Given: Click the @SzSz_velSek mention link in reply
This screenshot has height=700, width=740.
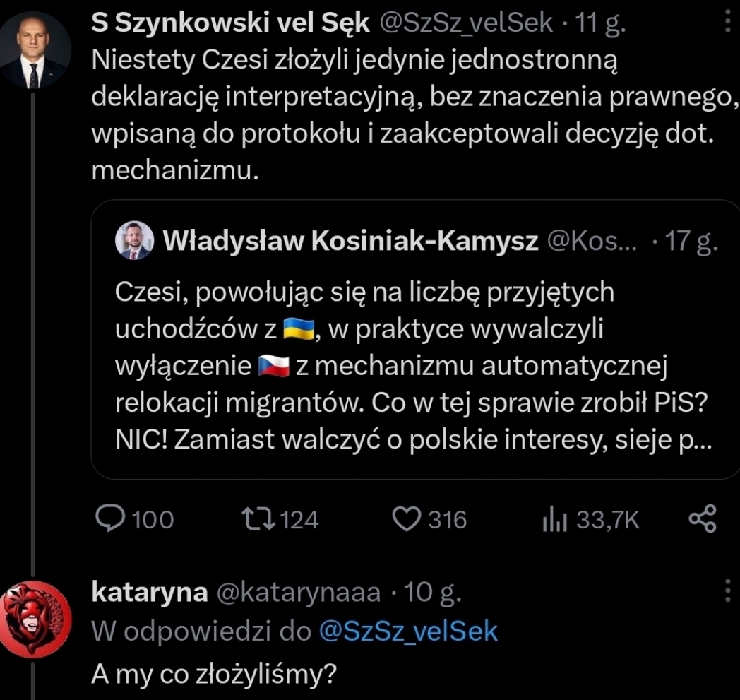Looking at the screenshot, I should tap(408, 631).
